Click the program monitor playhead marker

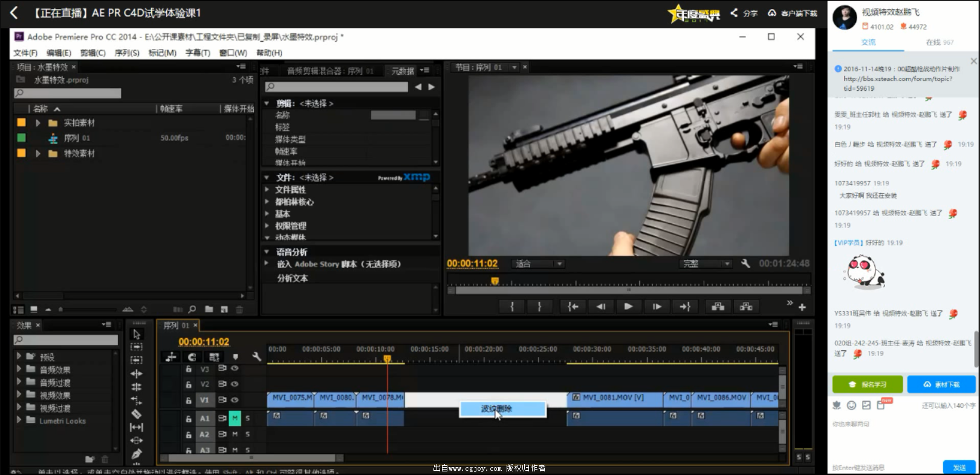tap(495, 281)
